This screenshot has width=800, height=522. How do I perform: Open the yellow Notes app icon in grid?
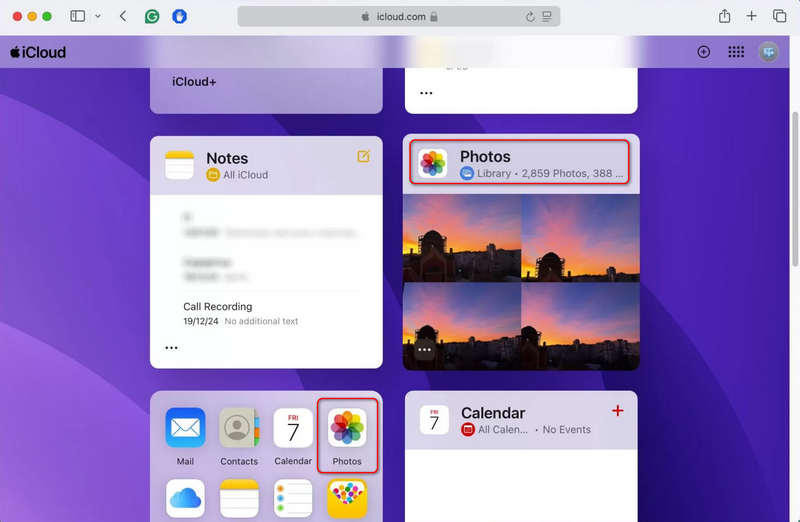[x=239, y=499]
